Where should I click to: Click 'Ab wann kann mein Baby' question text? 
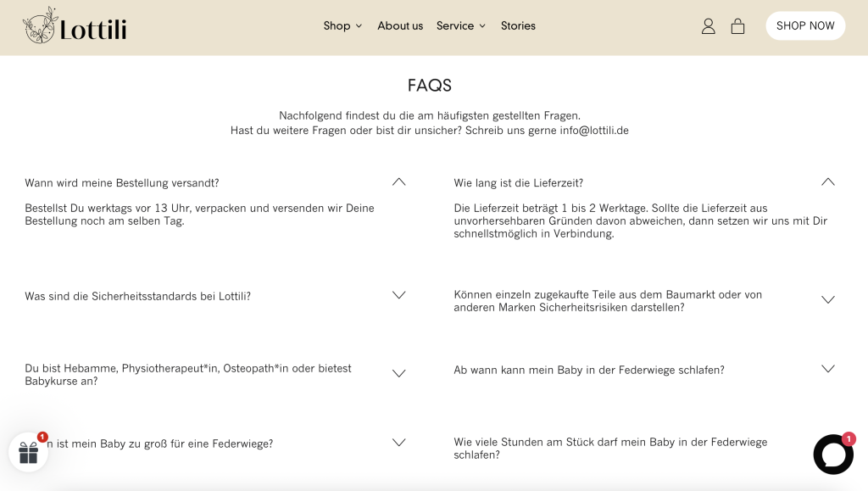click(589, 370)
